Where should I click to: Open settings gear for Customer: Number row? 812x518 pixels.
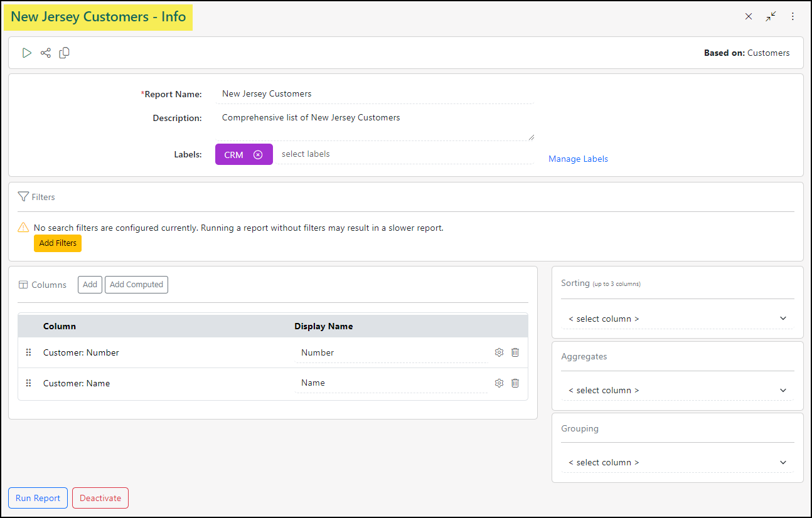click(499, 352)
